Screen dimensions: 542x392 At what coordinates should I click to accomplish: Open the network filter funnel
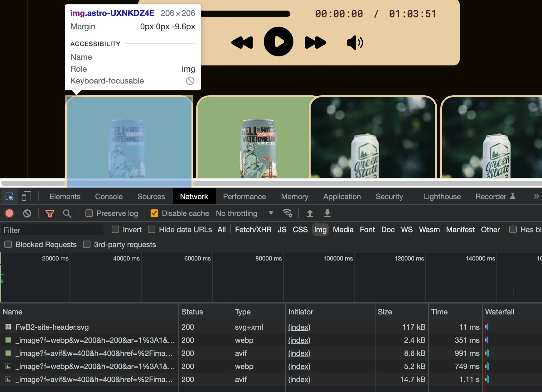(x=50, y=213)
